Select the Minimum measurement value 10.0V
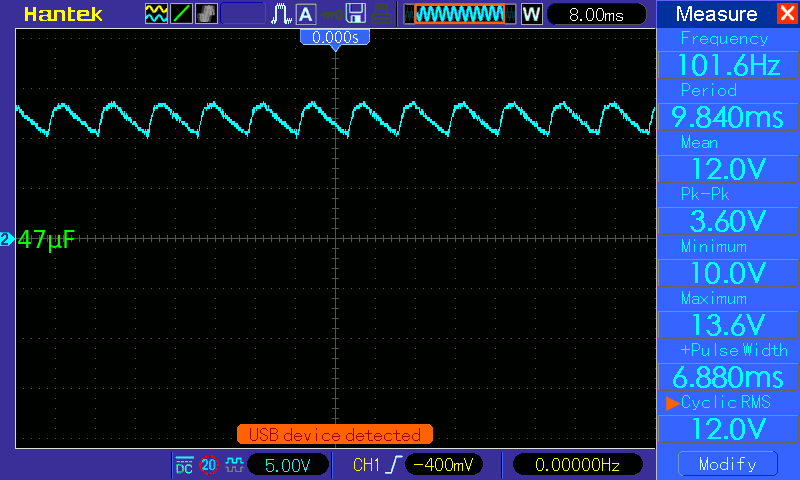 (728, 273)
